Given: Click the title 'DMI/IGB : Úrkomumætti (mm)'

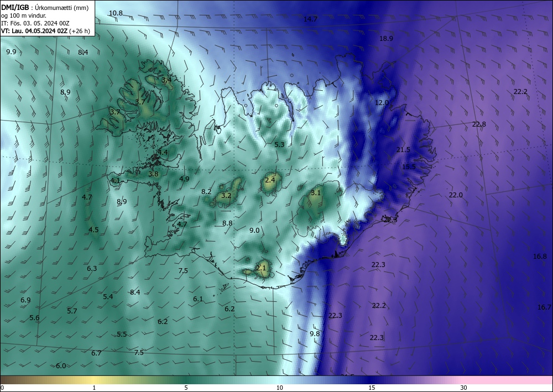Looking at the screenshot, I should [x=44, y=7].
